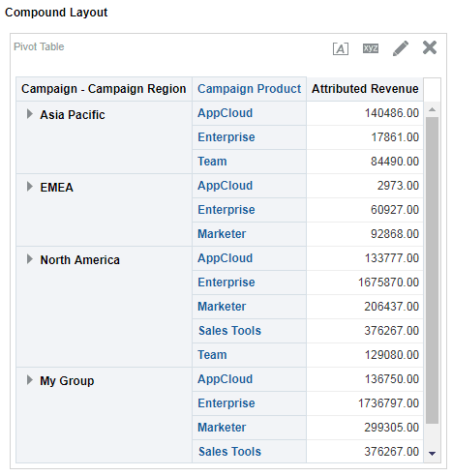Viewport: 452px width, 476px height.
Task: Select the EMEA label
Action: 56,188
